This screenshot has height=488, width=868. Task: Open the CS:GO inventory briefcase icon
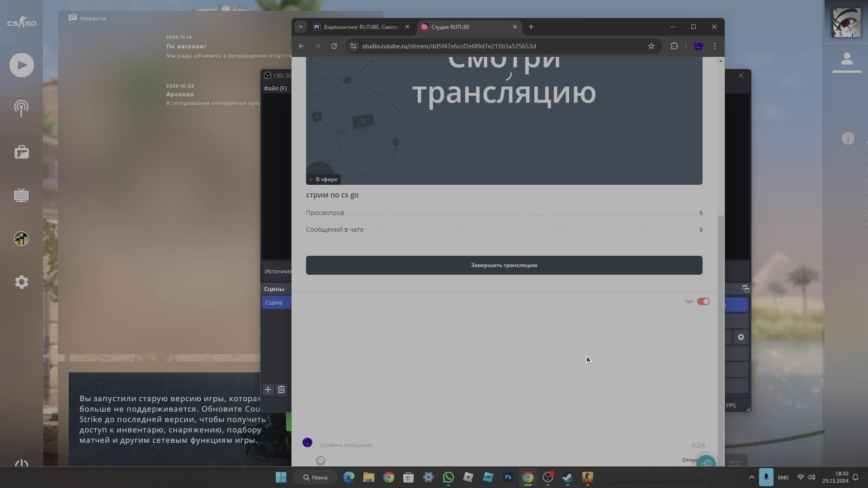pos(21,152)
